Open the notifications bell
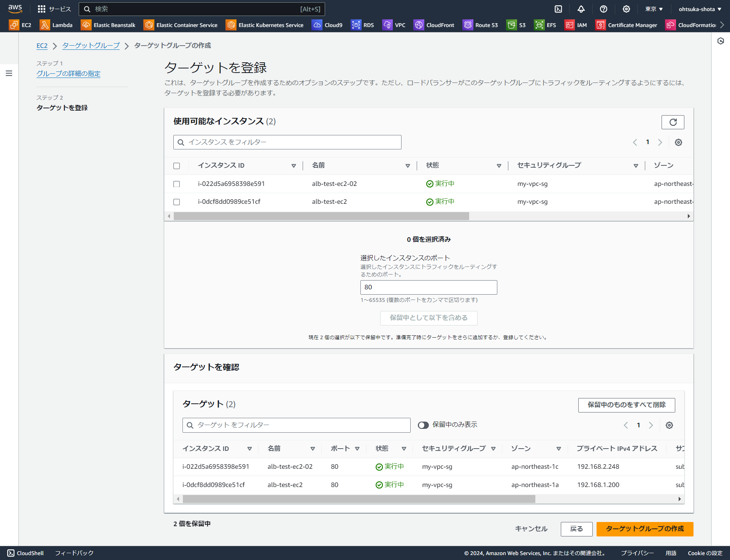This screenshot has width=730, height=560. coord(581,9)
